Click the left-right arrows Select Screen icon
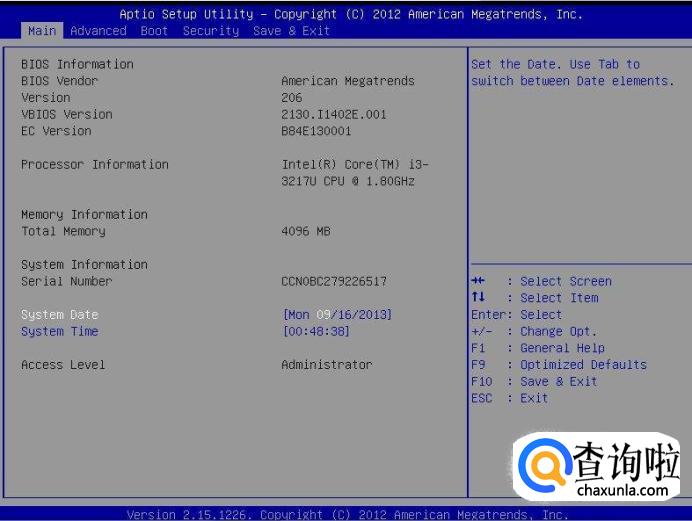Screen dimensions: 692x521 (x=478, y=281)
